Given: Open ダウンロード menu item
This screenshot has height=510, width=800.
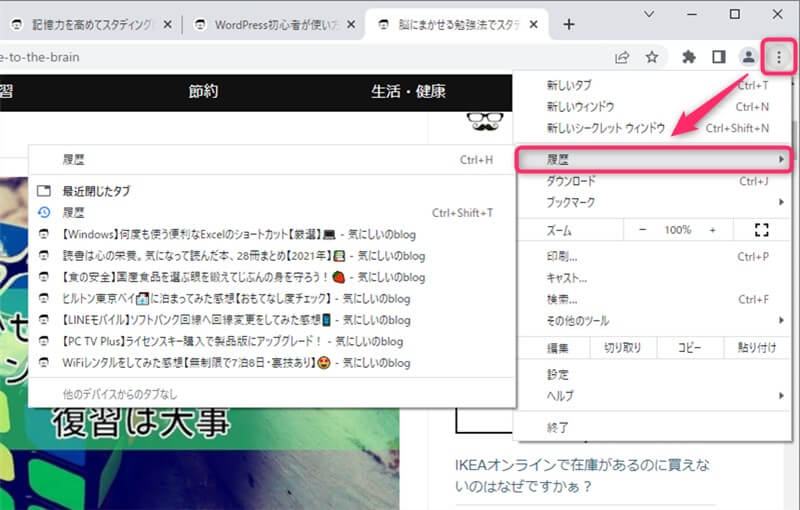Looking at the screenshot, I should [653, 181].
